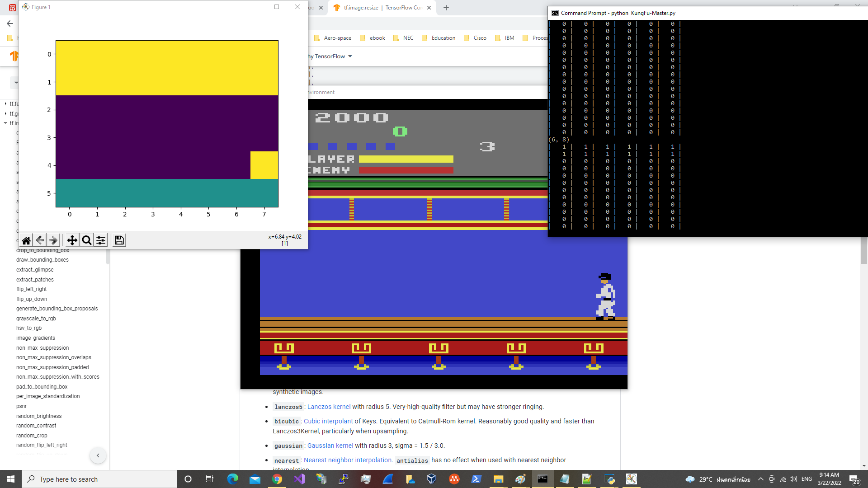Open the Cubic interpolant link
The width and height of the screenshot is (868, 488).
point(328,421)
